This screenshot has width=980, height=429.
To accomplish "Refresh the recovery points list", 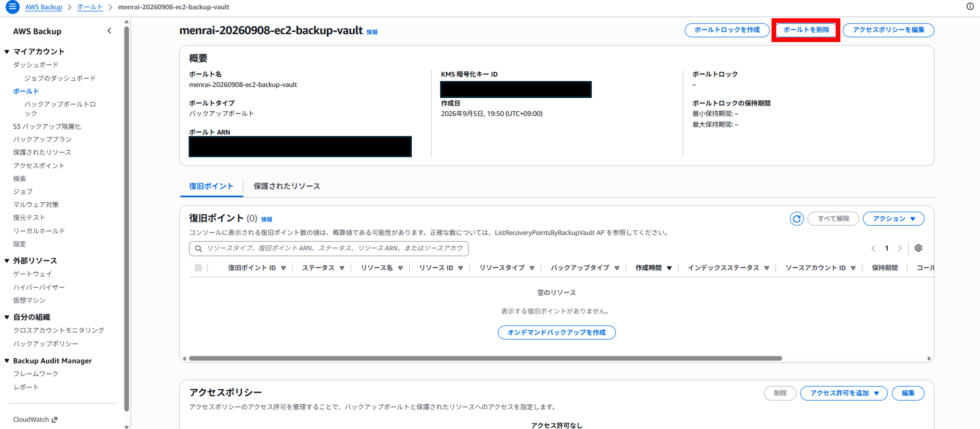I will (796, 219).
